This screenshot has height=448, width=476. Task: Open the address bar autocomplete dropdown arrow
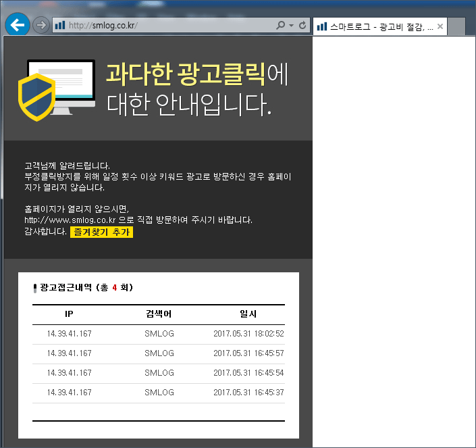tap(292, 26)
